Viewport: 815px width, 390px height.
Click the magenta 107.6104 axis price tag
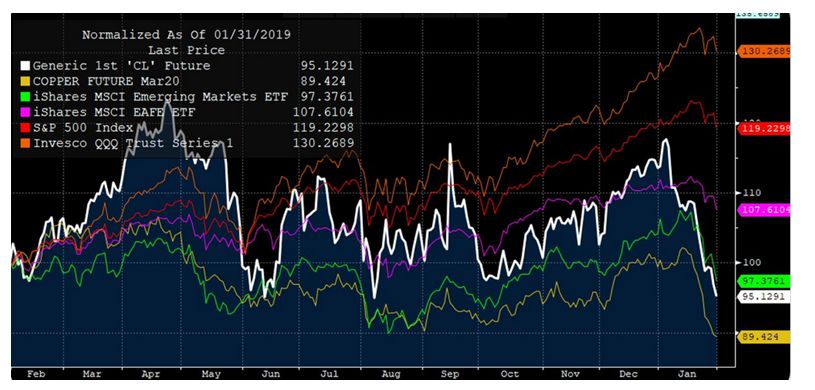click(x=764, y=210)
